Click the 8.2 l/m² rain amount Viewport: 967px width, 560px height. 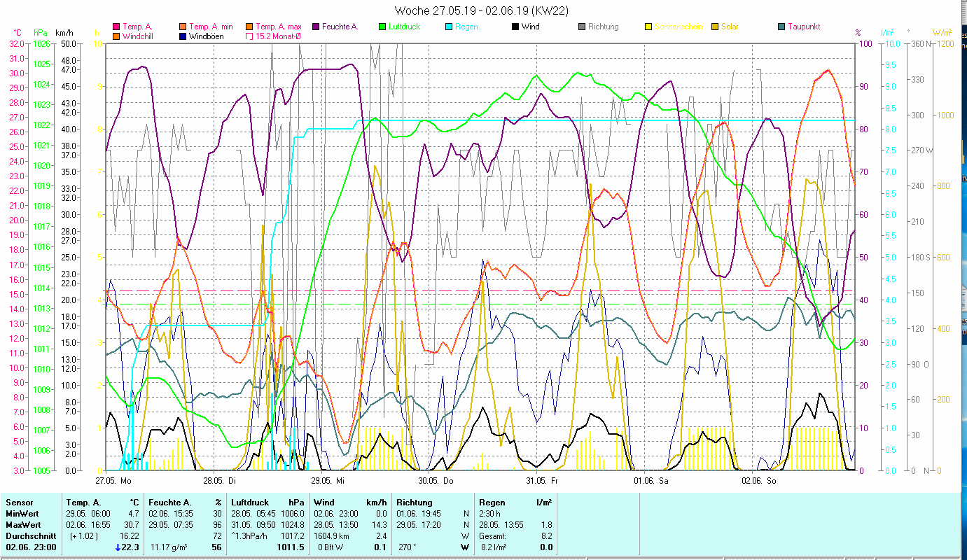click(x=494, y=547)
